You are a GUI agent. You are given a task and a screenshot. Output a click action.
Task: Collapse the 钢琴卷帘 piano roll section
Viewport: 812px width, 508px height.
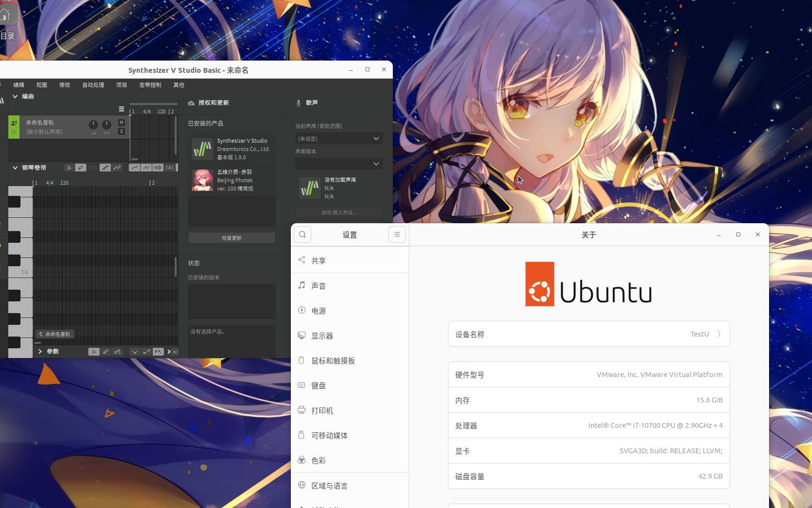[15, 168]
